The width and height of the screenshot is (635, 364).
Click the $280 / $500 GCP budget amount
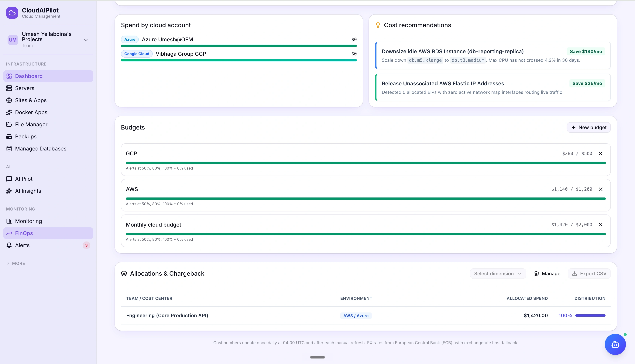pos(577,153)
